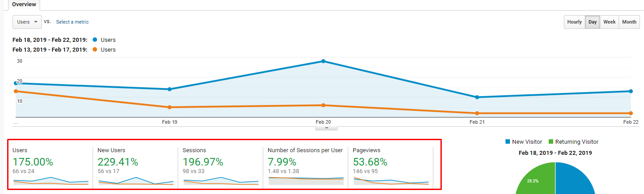Image resolution: width=644 pixels, height=194 pixels.
Task: Switch chart to Month view
Action: coord(629,22)
